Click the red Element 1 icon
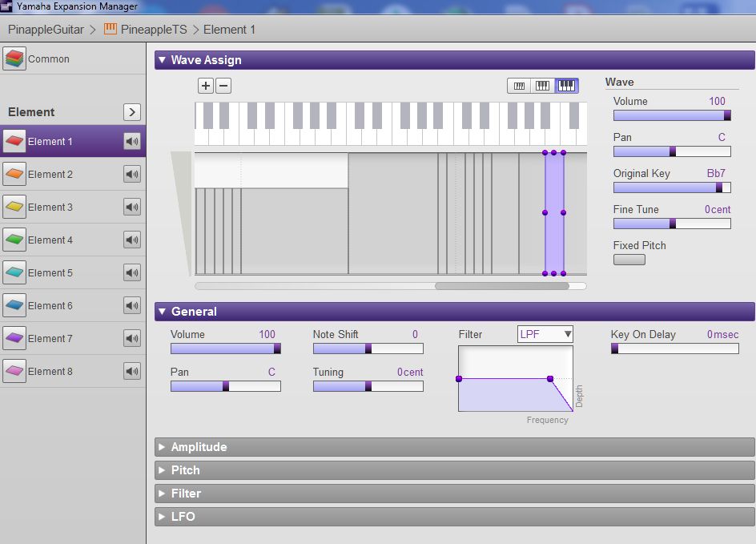756x544 pixels. click(x=14, y=141)
